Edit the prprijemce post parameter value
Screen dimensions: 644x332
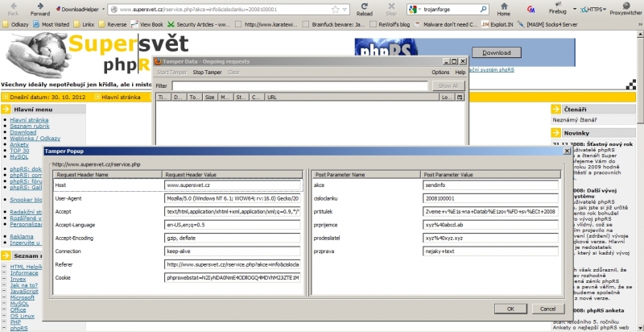coord(490,225)
